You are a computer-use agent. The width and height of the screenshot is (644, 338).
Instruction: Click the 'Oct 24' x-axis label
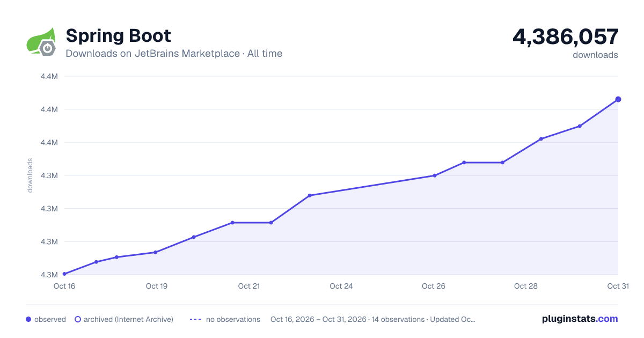pos(341,286)
